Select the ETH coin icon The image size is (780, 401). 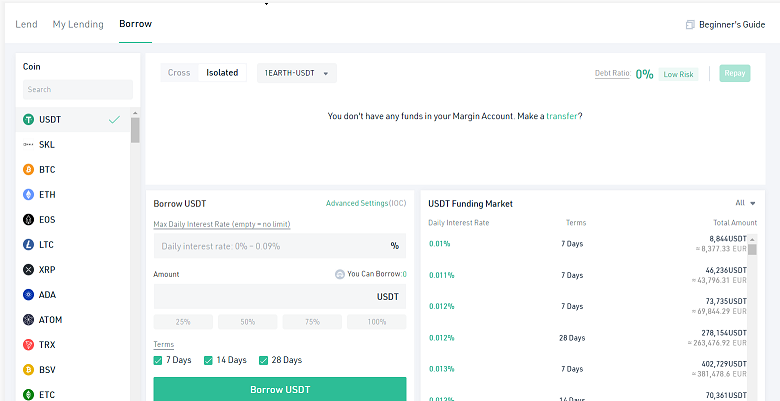click(x=28, y=195)
